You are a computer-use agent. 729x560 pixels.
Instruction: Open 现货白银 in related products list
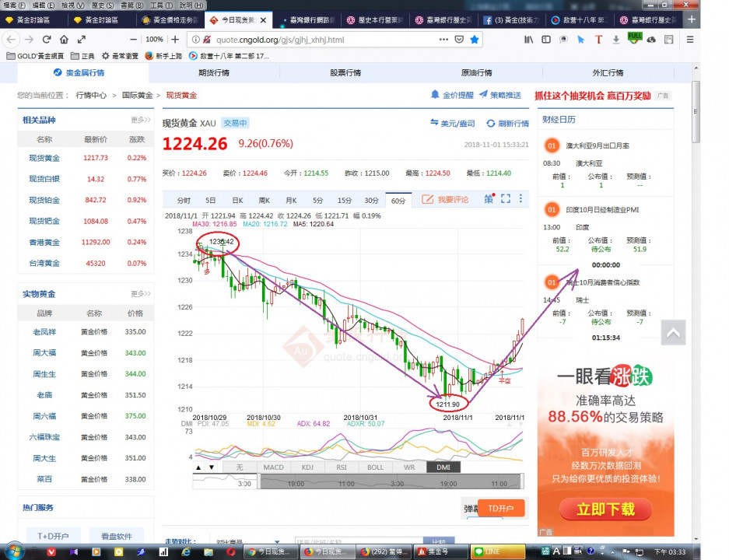[44, 179]
